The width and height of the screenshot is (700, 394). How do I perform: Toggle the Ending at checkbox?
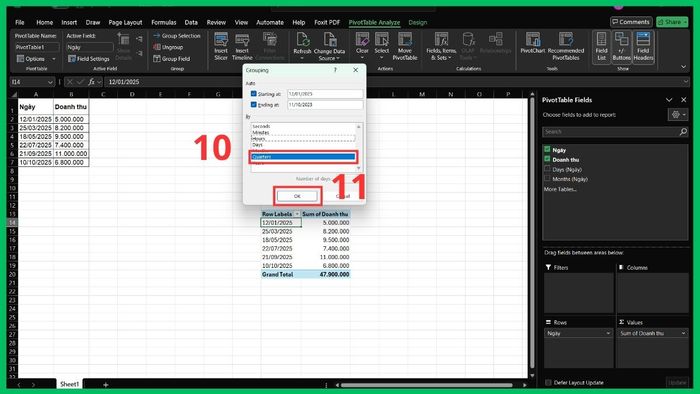coord(254,104)
